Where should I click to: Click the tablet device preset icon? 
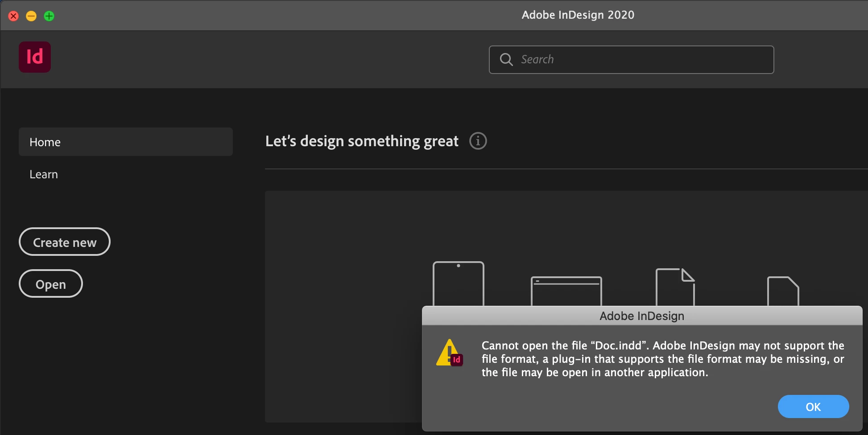pyautogui.click(x=459, y=283)
